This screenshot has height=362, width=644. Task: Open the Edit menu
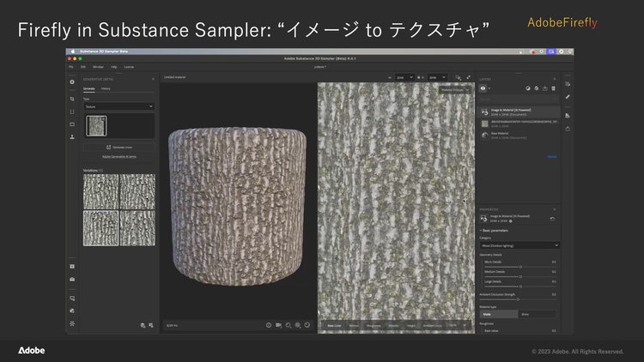(x=83, y=67)
